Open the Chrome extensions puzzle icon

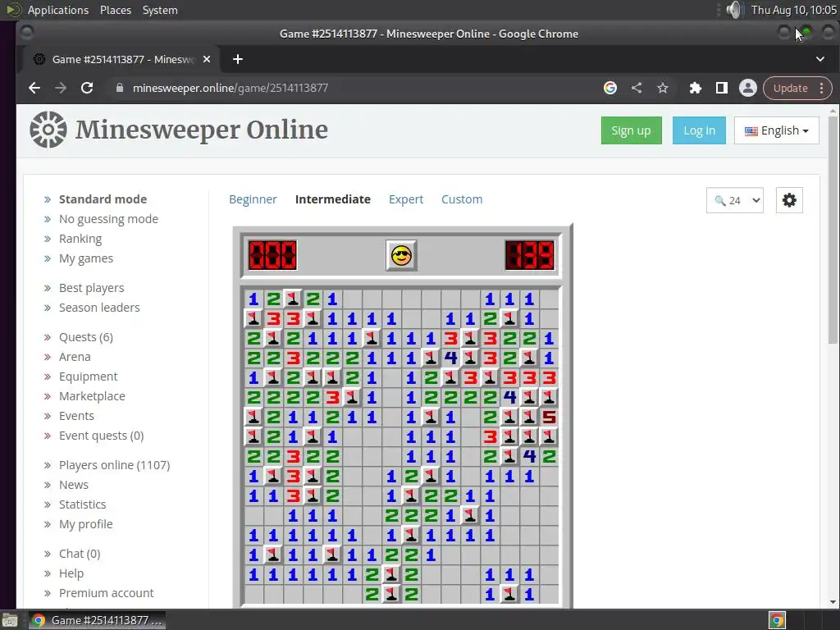696,88
